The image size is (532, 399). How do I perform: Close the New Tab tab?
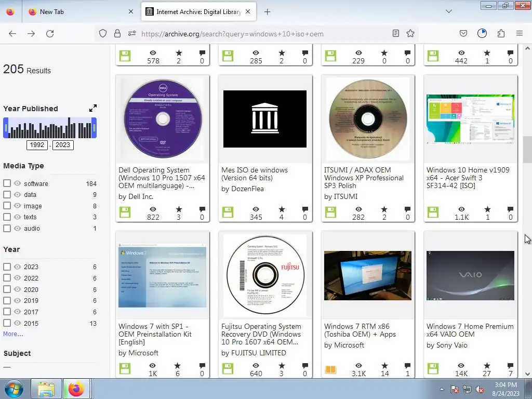(131, 11)
